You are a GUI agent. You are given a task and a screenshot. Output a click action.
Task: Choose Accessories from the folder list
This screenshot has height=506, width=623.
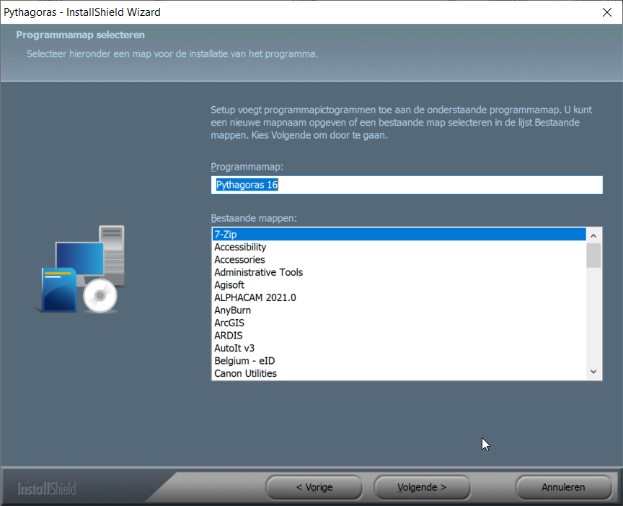[x=399, y=260]
